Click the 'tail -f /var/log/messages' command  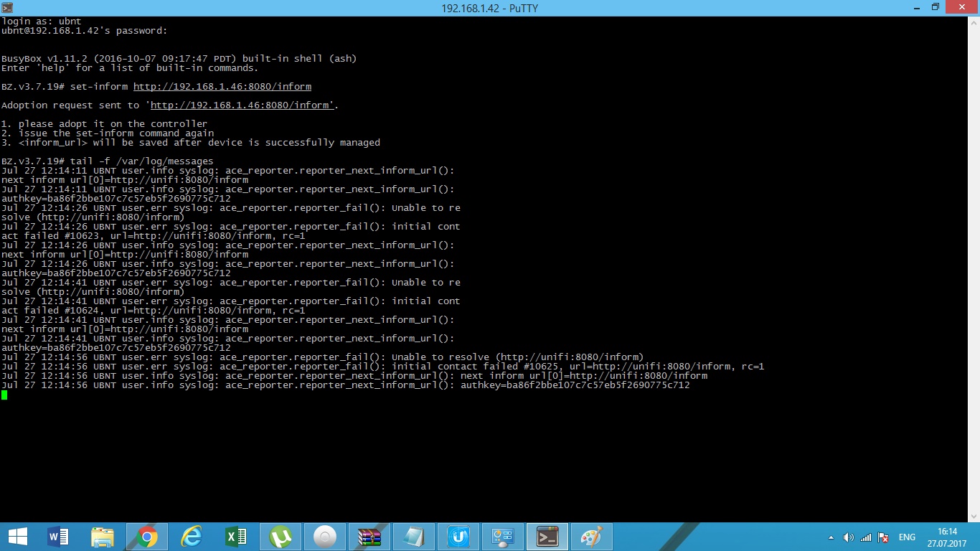(x=142, y=161)
